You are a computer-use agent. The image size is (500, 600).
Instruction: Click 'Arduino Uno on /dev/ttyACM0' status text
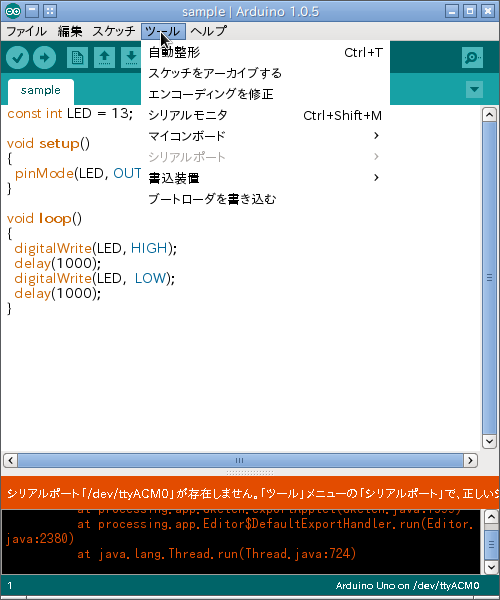(x=407, y=585)
